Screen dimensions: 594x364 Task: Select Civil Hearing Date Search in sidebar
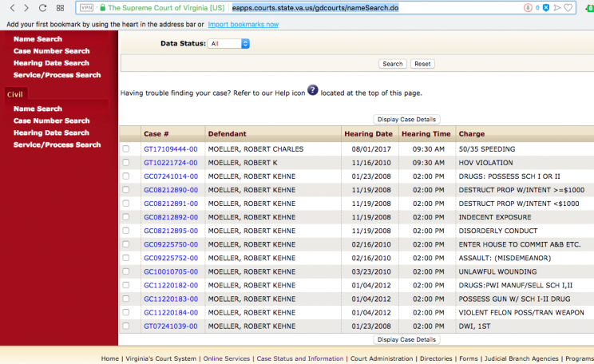pyautogui.click(x=51, y=133)
